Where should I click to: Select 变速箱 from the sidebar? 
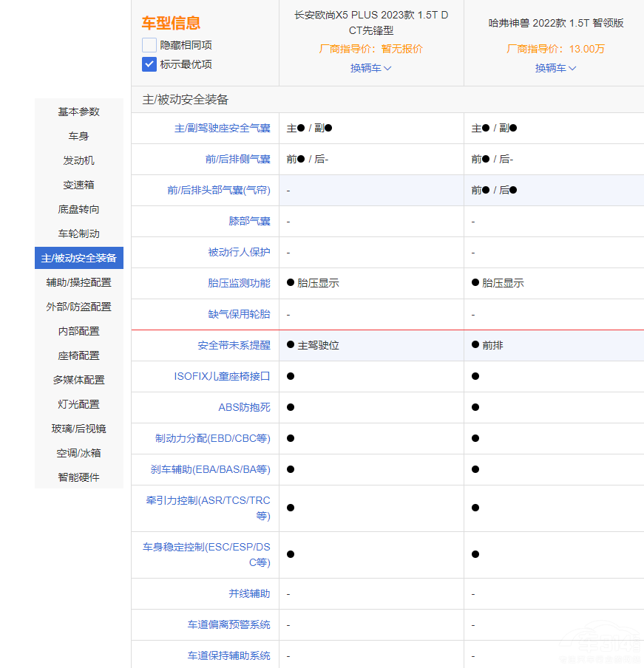[78, 185]
